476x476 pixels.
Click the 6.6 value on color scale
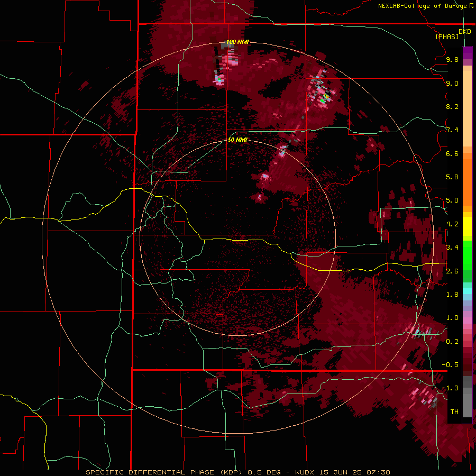[452, 153]
